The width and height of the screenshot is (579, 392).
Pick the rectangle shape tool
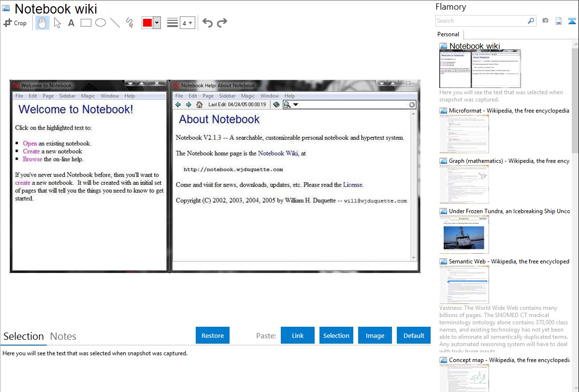[x=86, y=23]
